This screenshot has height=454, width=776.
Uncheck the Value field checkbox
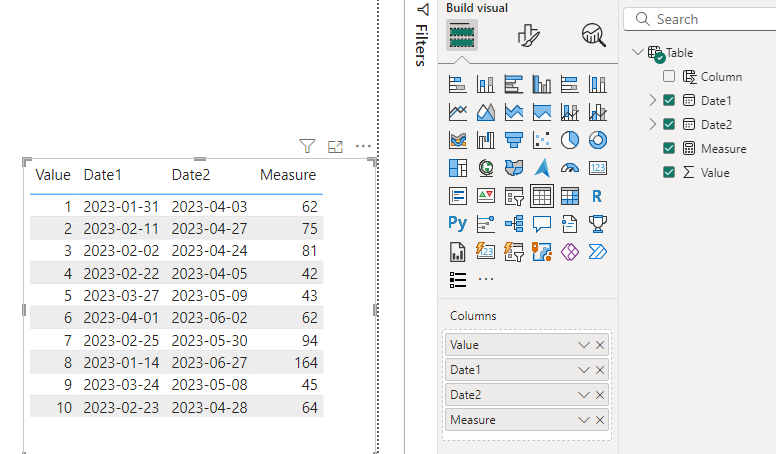(669, 172)
